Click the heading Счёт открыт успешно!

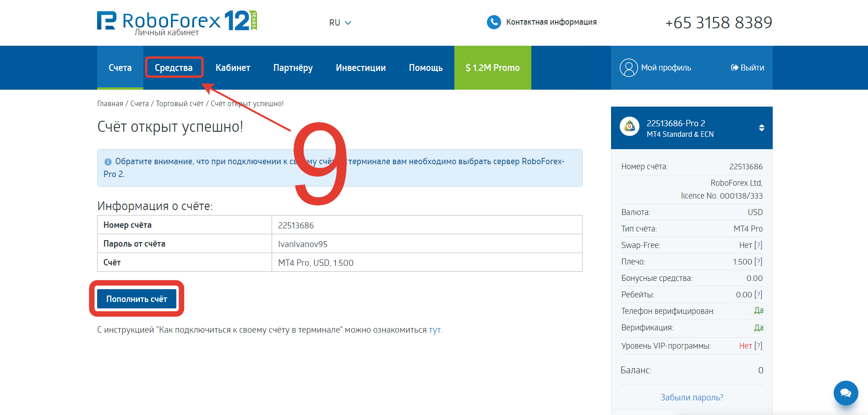(x=170, y=127)
